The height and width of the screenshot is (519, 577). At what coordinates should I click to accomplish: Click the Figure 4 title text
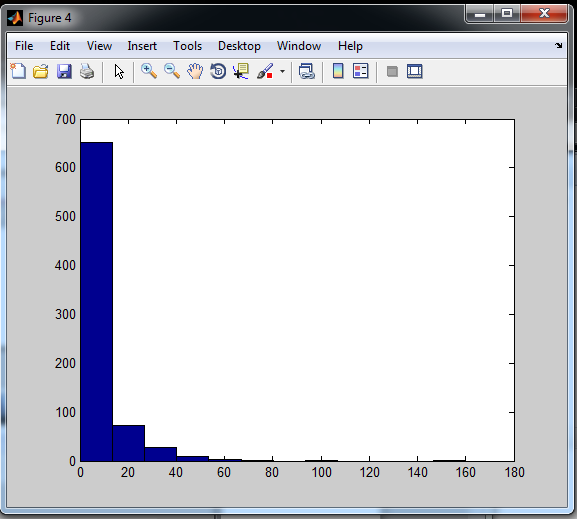(x=50, y=18)
